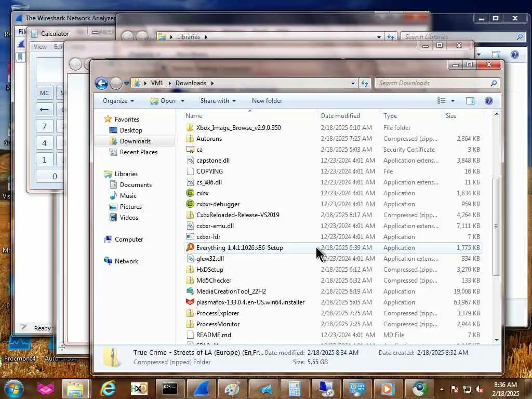Click New folder in the toolbar
Image resolution: width=532 pixels, height=399 pixels.
coord(267,101)
